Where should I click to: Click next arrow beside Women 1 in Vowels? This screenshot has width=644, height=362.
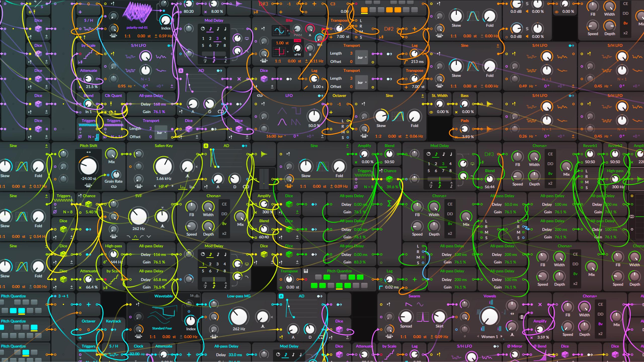pyautogui.click(x=501, y=336)
